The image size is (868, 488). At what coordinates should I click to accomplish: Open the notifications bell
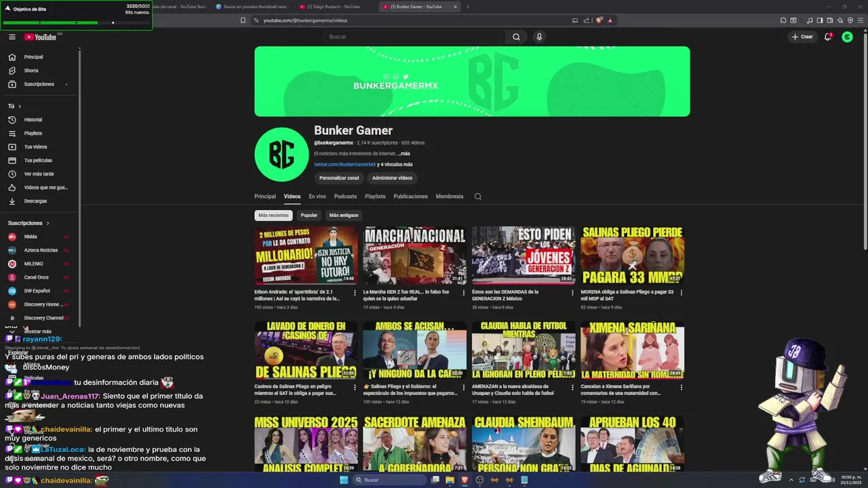tap(828, 37)
